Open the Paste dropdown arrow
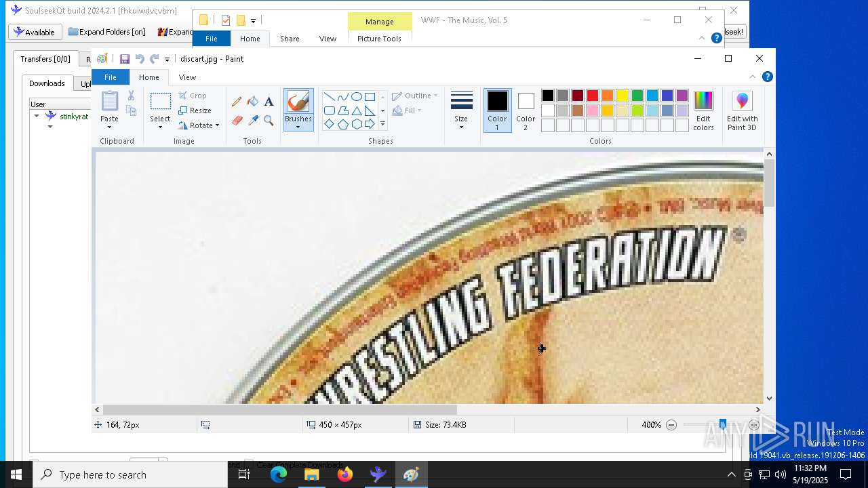 point(109,127)
